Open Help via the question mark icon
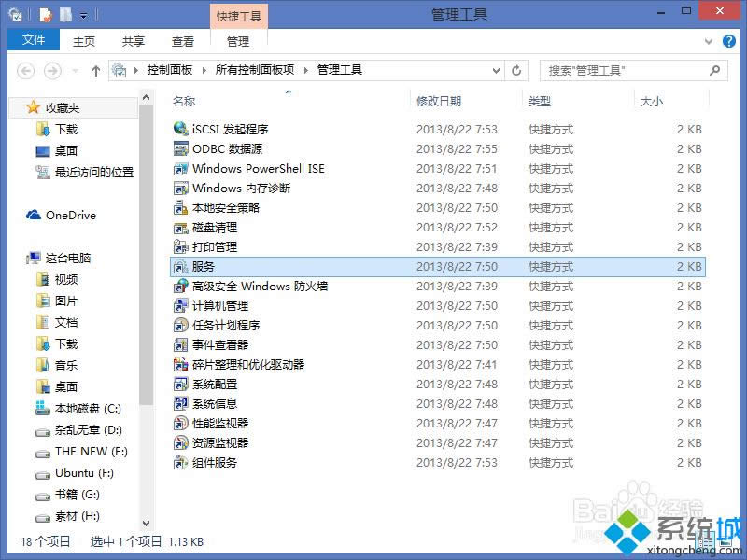The height and width of the screenshot is (560, 747). pyautogui.click(x=729, y=40)
